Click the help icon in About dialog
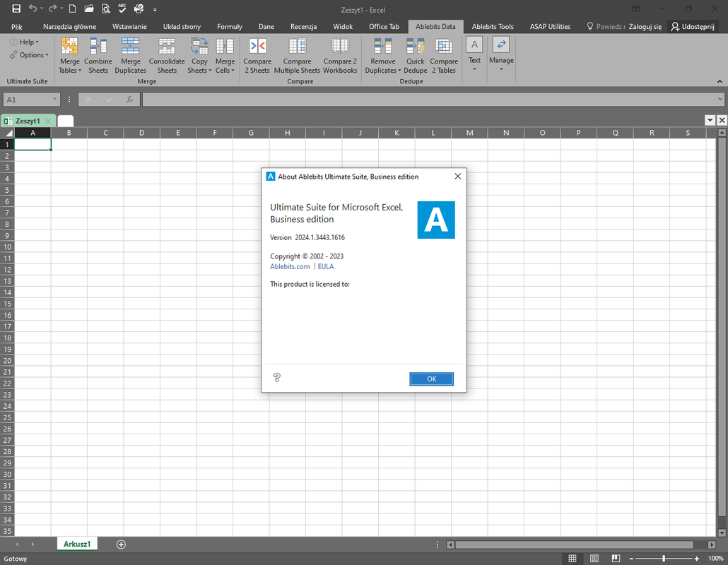This screenshot has height=565, width=728. pyautogui.click(x=277, y=378)
